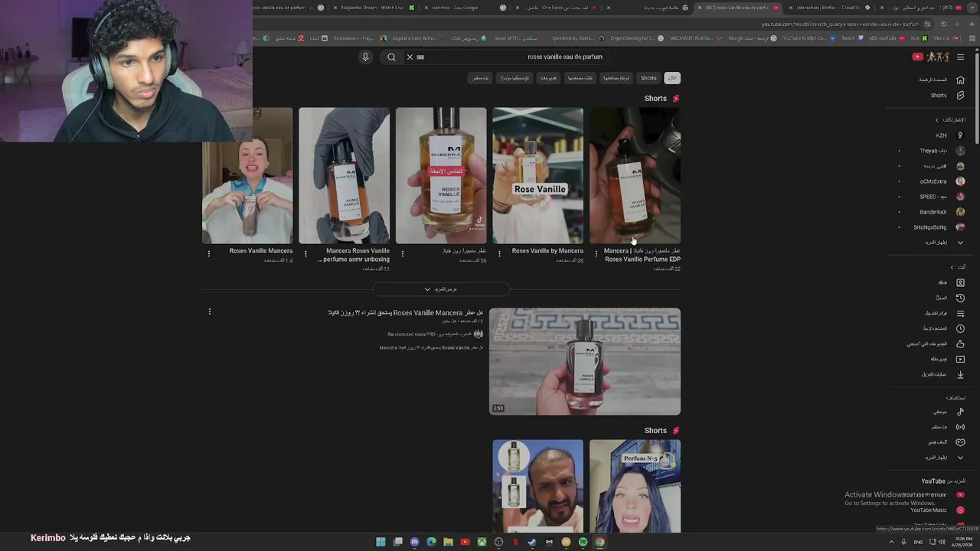
Task: Open the BanderitaX subscription channel
Action: point(942,212)
